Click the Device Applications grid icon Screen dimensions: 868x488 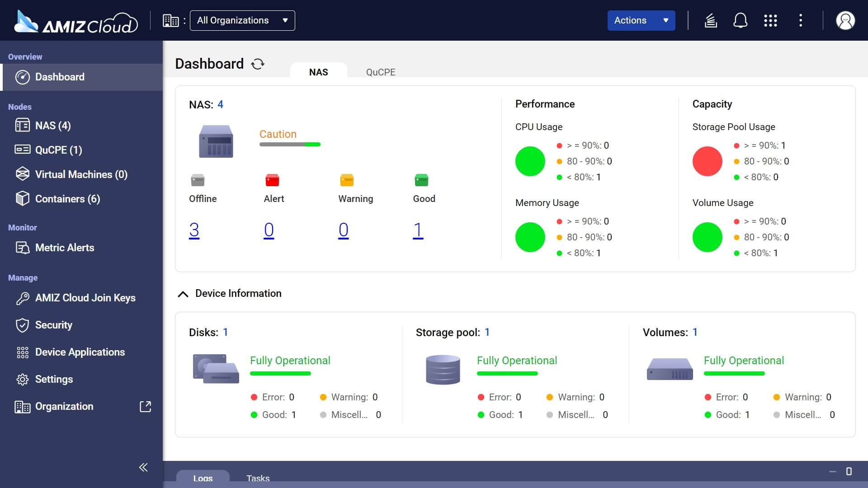tap(22, 352)
